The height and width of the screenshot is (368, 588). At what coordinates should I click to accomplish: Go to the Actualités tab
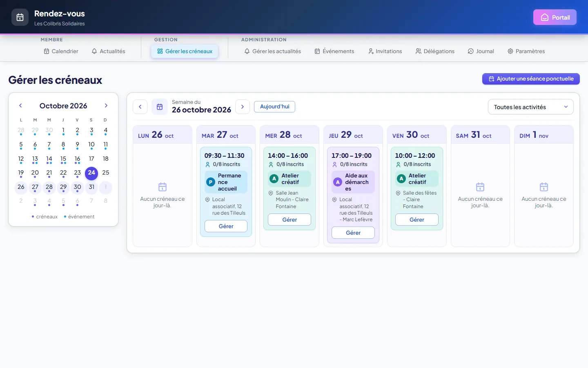pyautogui.click(x=108, y=51)
